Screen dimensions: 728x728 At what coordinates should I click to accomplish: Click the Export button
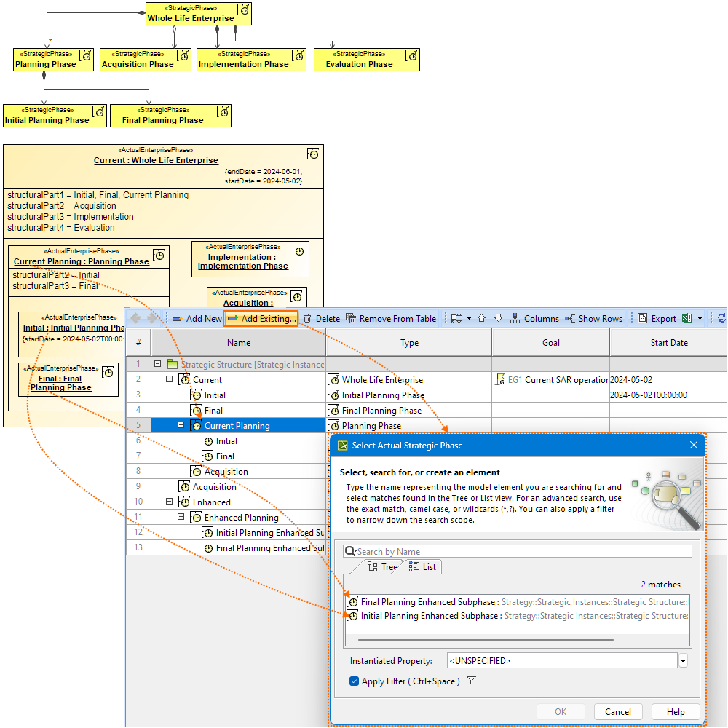[x=657, y=319]
